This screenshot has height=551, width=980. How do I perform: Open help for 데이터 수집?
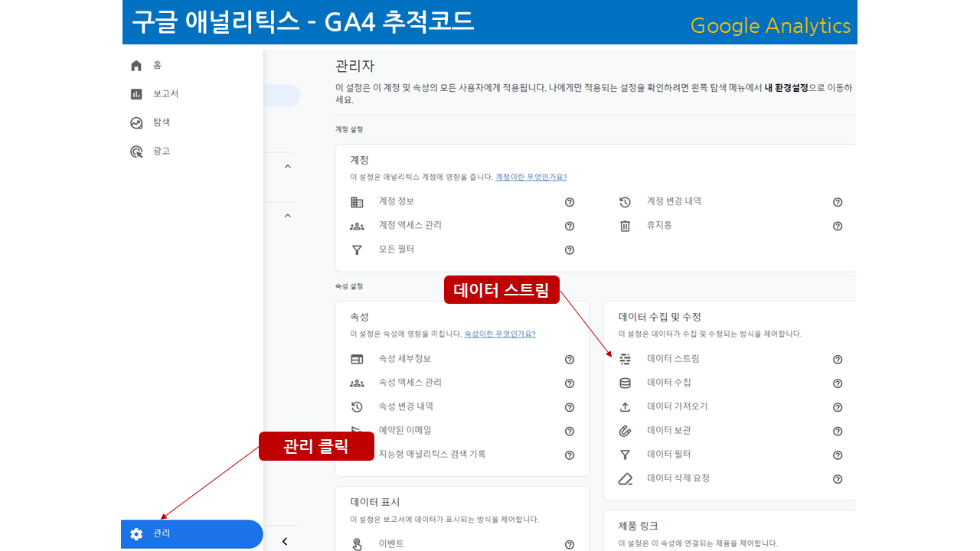[838, 383]
